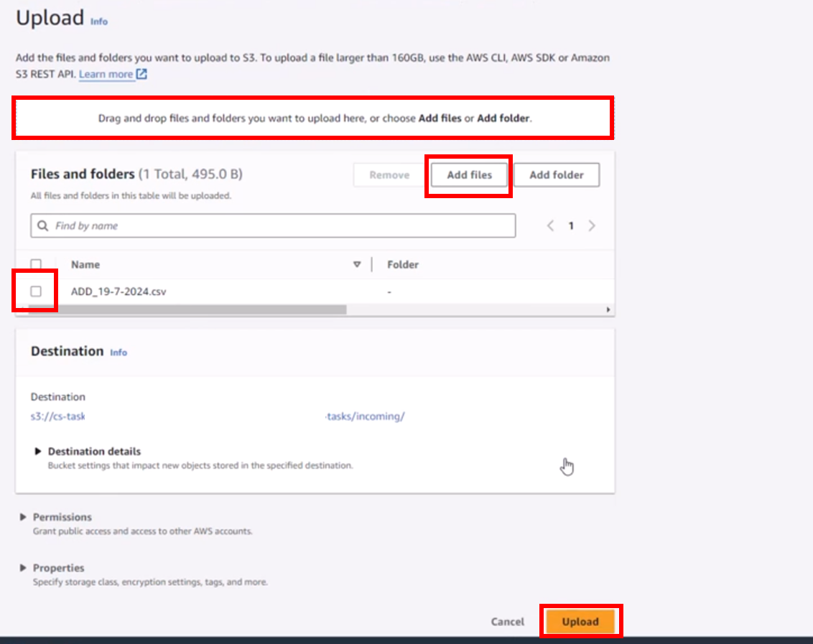Go to previous page with left chevron
813x644 pixels.
[550, 225]
